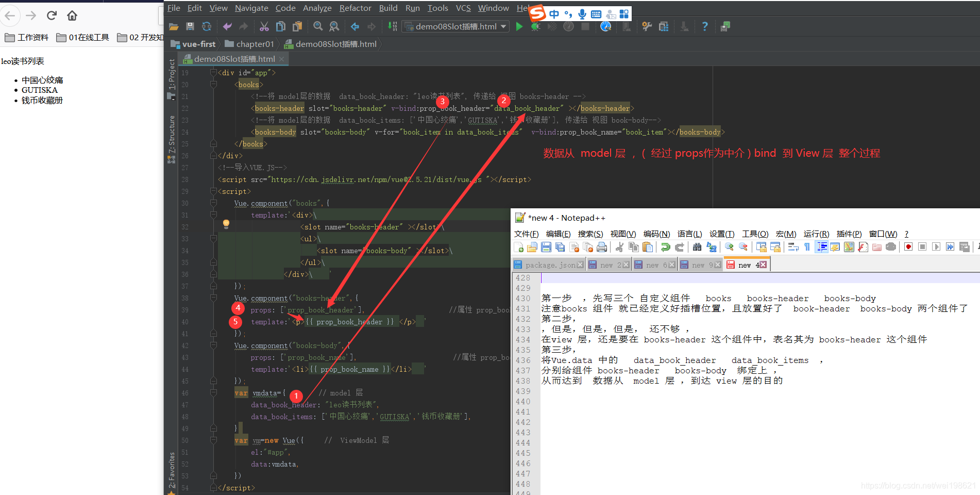Viewport: 980px width, 495px height.
Task: Click the IntelliJ Save All disk icon
Action: [x=190, y=26]
